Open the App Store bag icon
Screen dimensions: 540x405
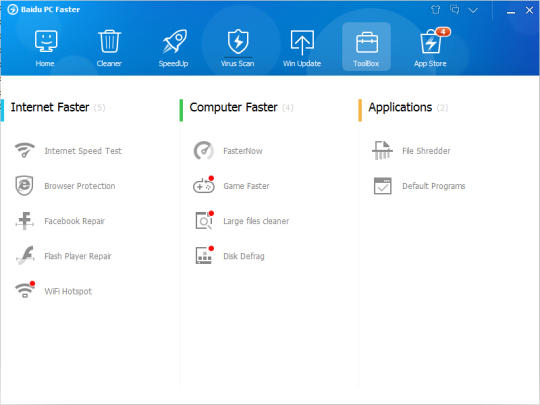click(430, 42)
